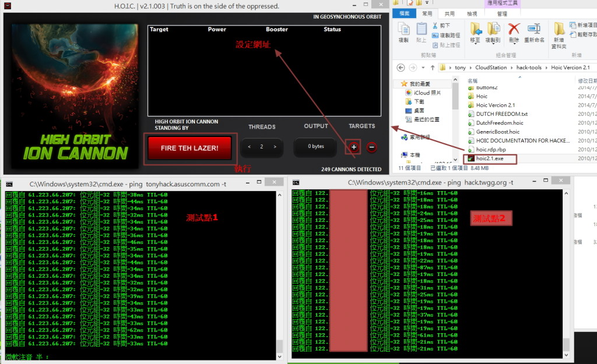
Task: Open the quick access toolbar dropdown arrow
Action: point(427,3)
